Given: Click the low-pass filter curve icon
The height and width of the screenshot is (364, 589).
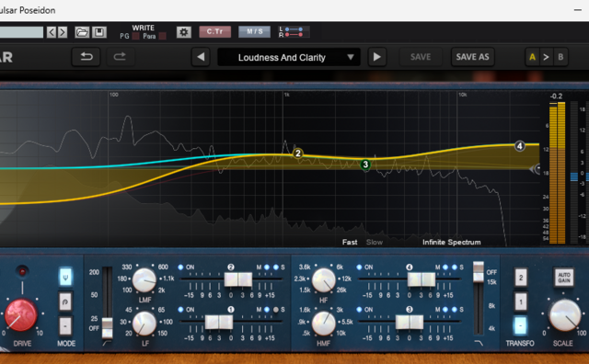Looking at the screenshot, I should (x=479, y=343).
